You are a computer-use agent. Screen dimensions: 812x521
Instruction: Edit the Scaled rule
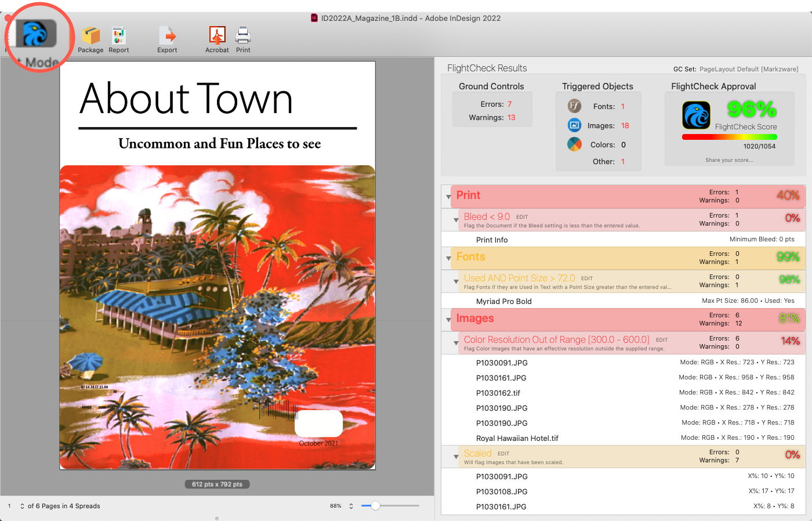click(503, 454)
